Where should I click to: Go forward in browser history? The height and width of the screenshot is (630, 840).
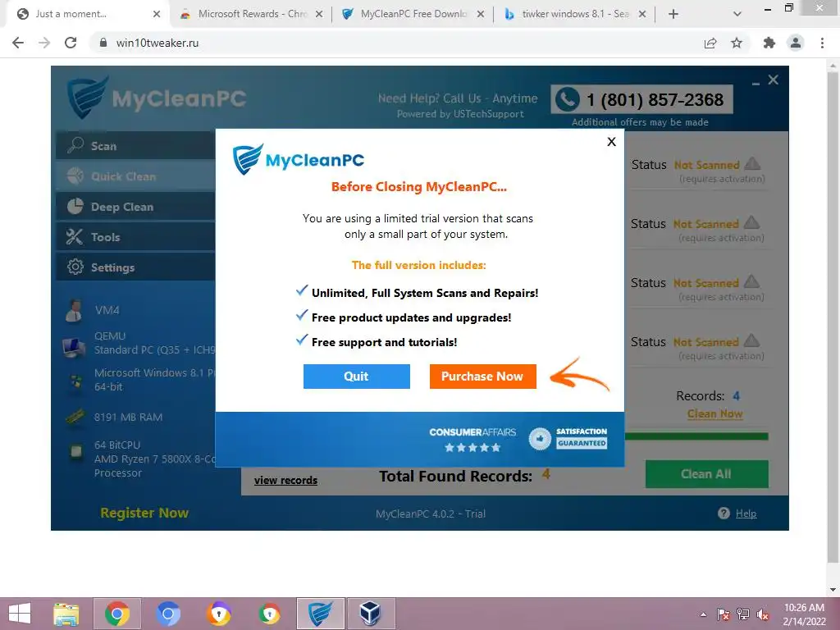44,43
